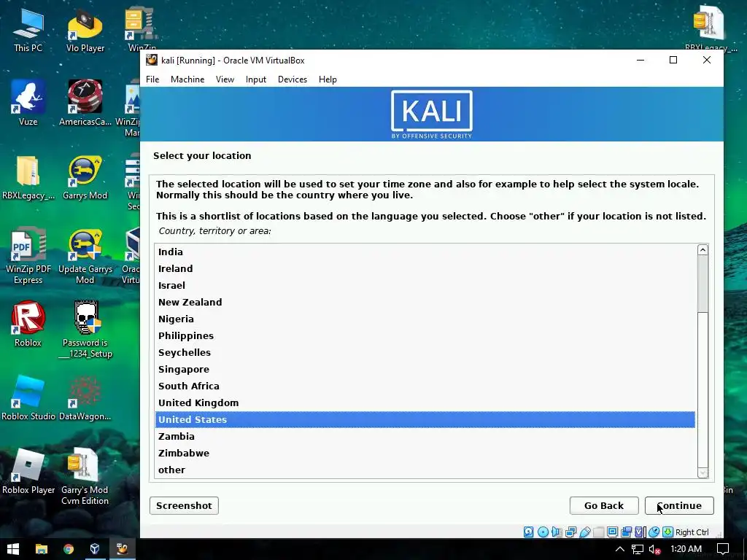Open File Explorer from the taskbar
The width and height of the screenshot is (747, 560).
(x=42, y=549)
